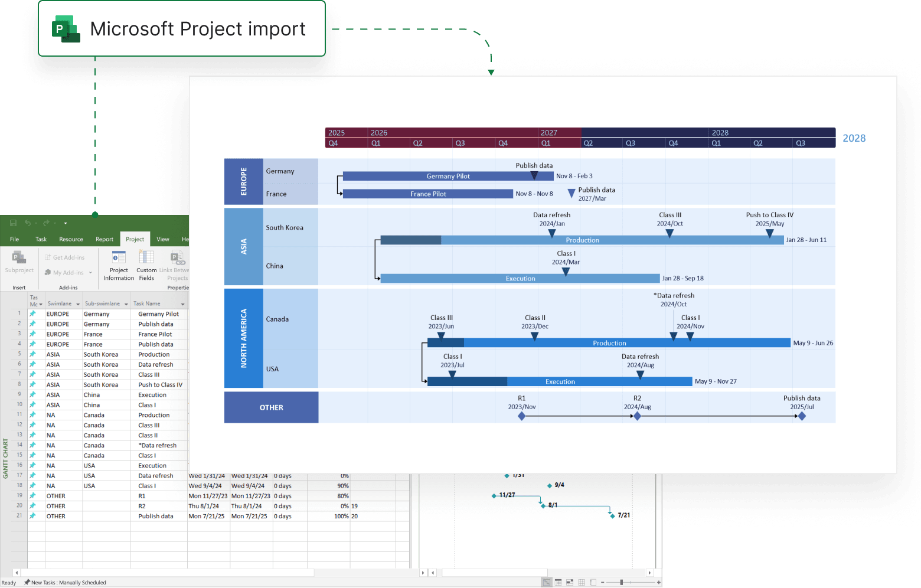The image size is (921, 588).
Task: Click the 11/27 milestone diamond in Gantt
Action: point(494,496)
